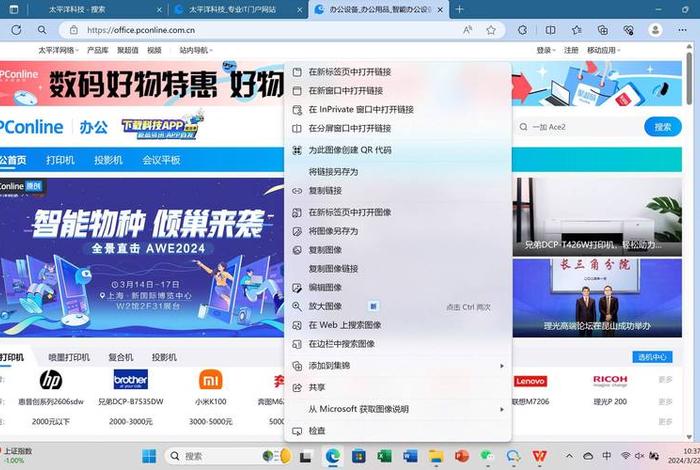The width and height of the screenshot is (700, 470).
Task: Select 复制图像 menu entry
Action: [x=397, y=250]
